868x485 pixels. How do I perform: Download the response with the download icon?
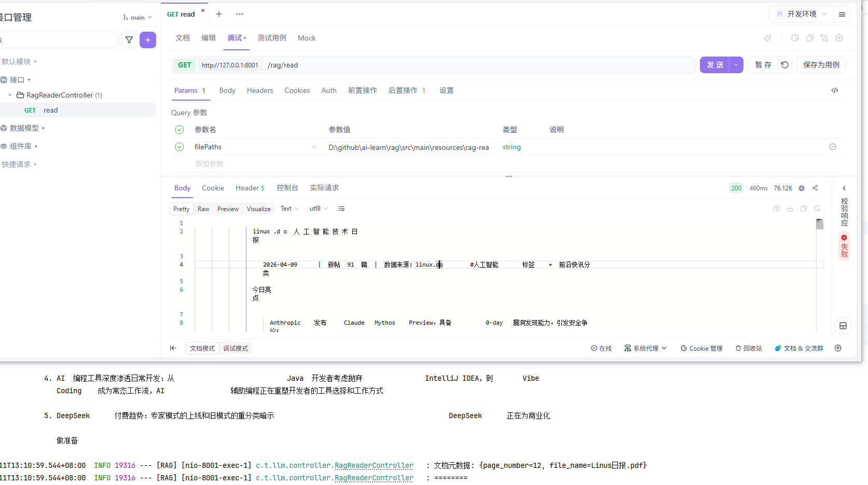[790, 209]
